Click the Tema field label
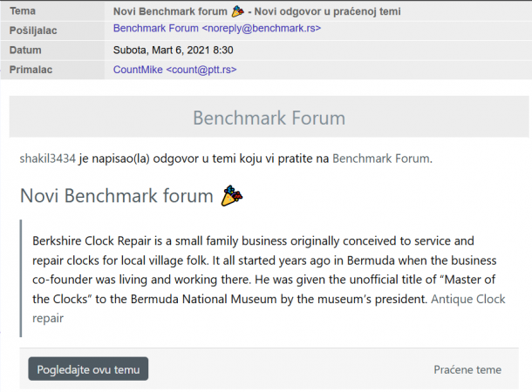The image size is (532, 392). coord(23,11)
